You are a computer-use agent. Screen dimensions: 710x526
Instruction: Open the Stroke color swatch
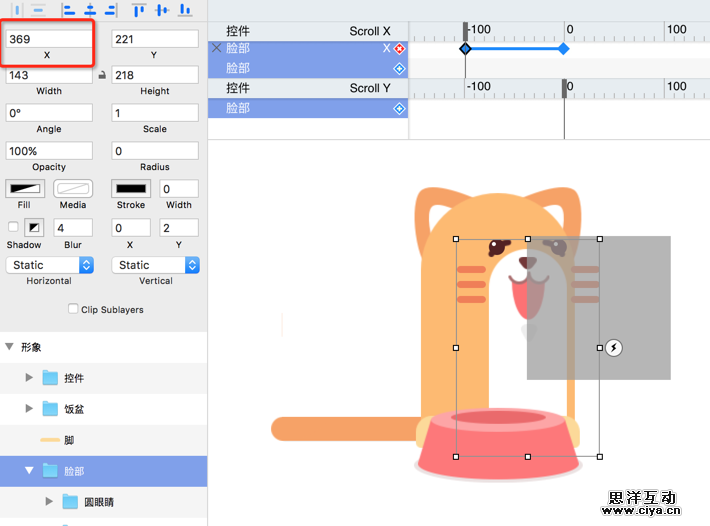pyautogui.click(x=131, y=189)
